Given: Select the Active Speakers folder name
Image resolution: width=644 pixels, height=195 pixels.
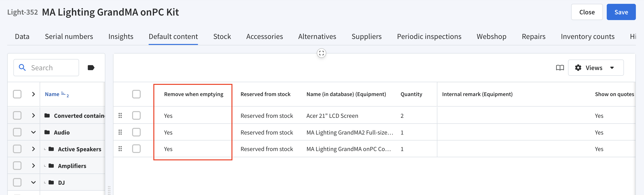Looking at the screenshot, I should click(80, 149).
